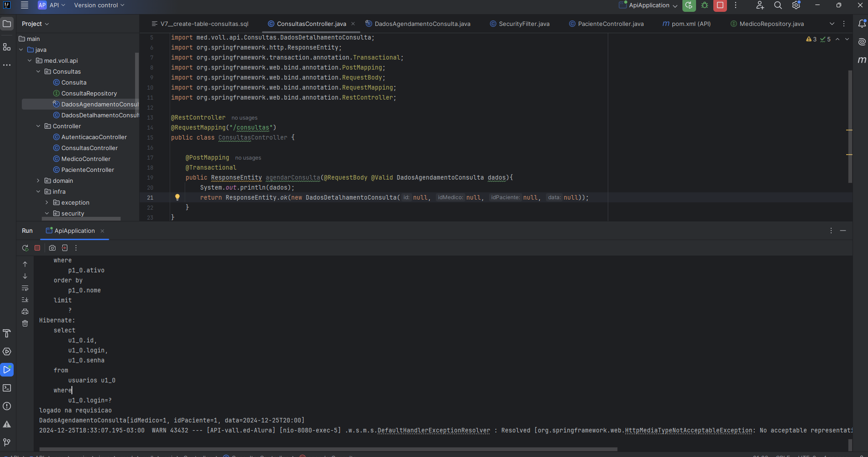Click the DefaultHandlerExceptionResolver console link
868x457 pixels.
point(434,430)
